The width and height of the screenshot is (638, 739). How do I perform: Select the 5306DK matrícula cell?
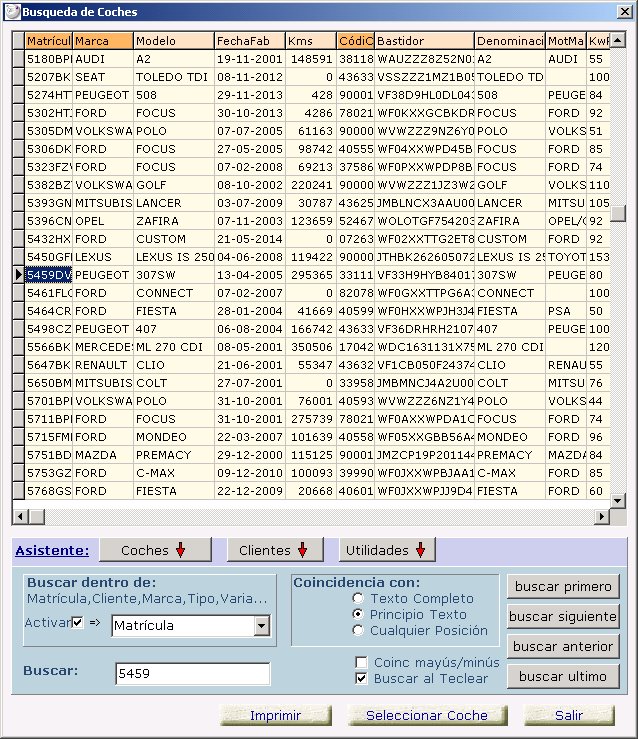(49, 149)
